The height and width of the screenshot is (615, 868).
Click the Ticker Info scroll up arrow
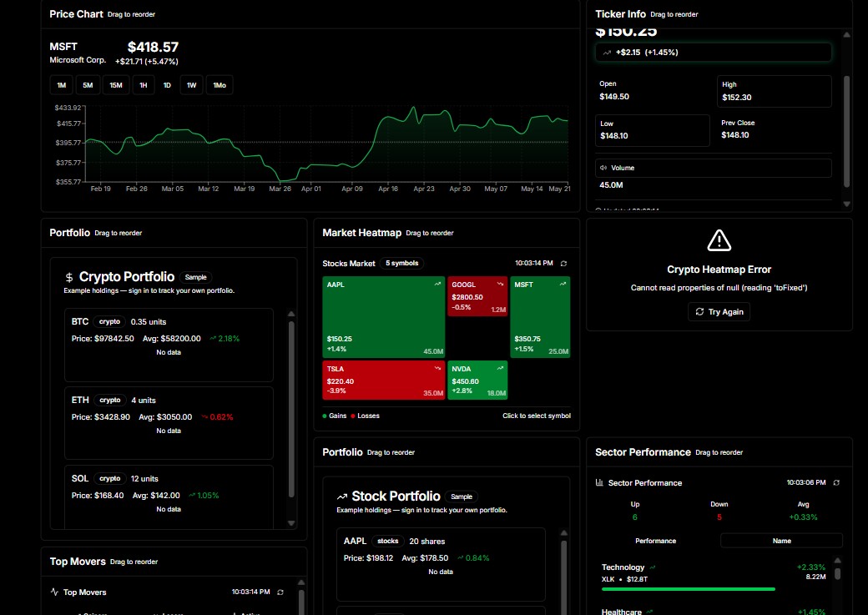coord(846,34)
